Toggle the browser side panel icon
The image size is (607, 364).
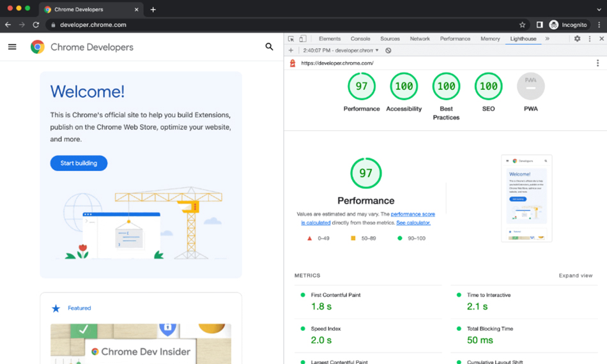[x=539, y=25]
